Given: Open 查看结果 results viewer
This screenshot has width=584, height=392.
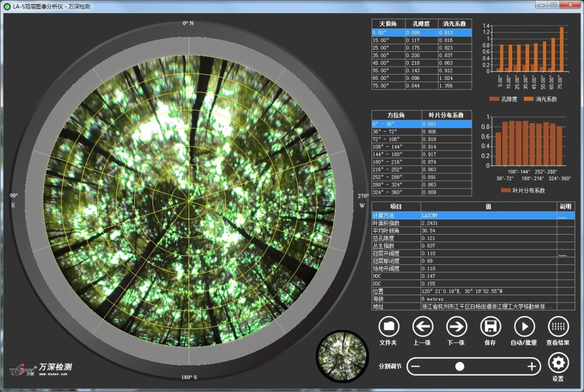Looking at the screenshot, I should [x=558, y=327].
